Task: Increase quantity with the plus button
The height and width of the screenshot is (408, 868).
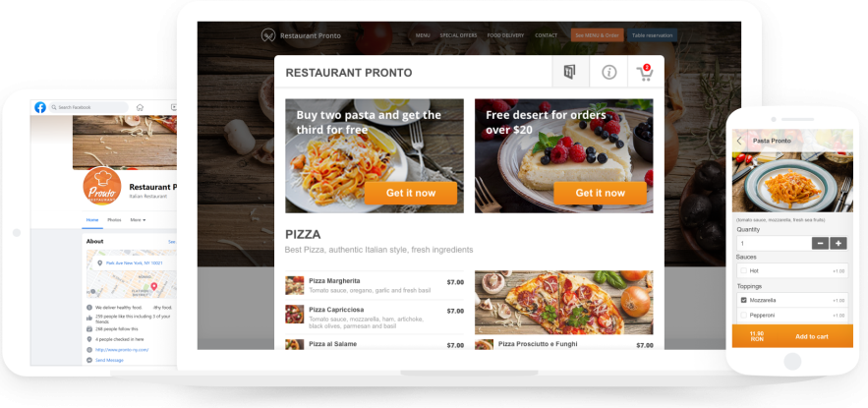Action: [x=839, y=243]
